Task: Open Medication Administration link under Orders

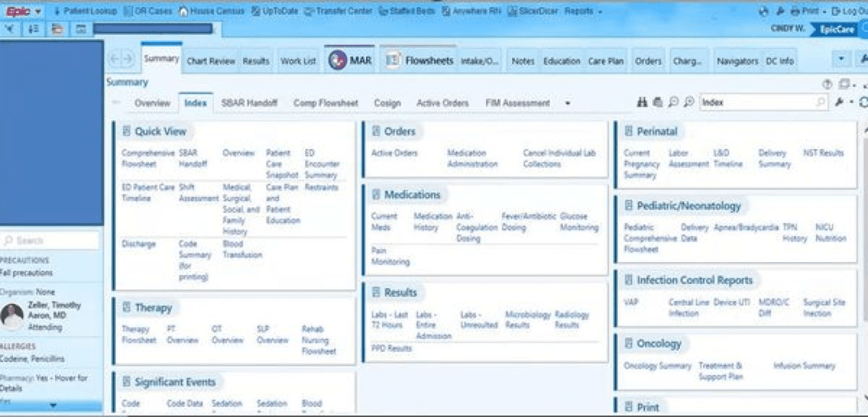Action: tap(472, 159)
